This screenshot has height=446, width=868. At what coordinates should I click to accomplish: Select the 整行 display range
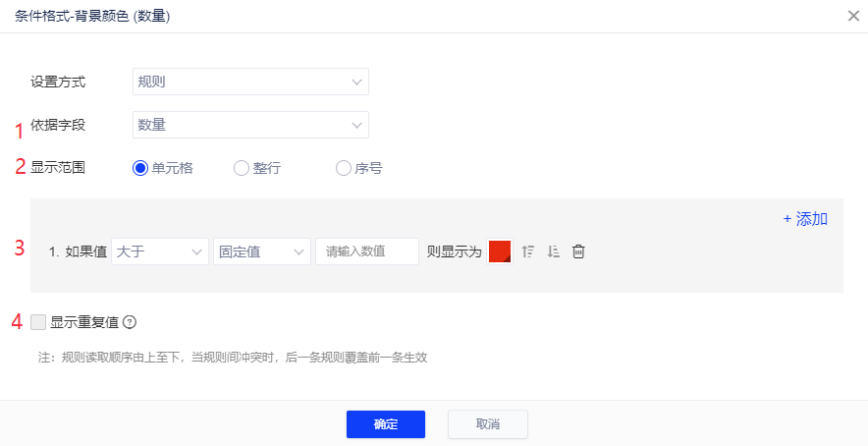point(242,168)
